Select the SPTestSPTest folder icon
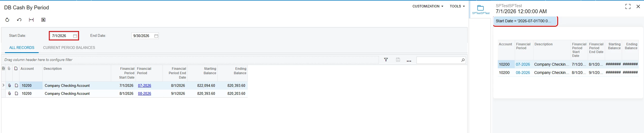Image resolution: width=644 pixels, height=133 pixels. tap(480, 8)
